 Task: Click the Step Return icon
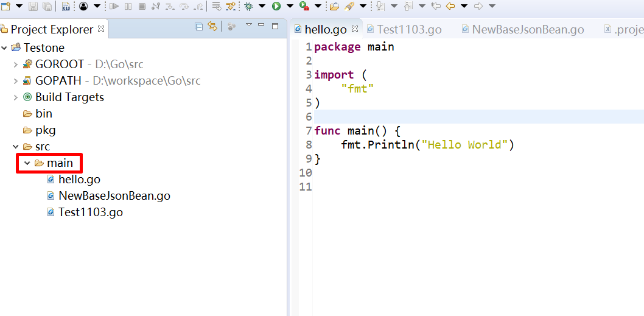198,6
